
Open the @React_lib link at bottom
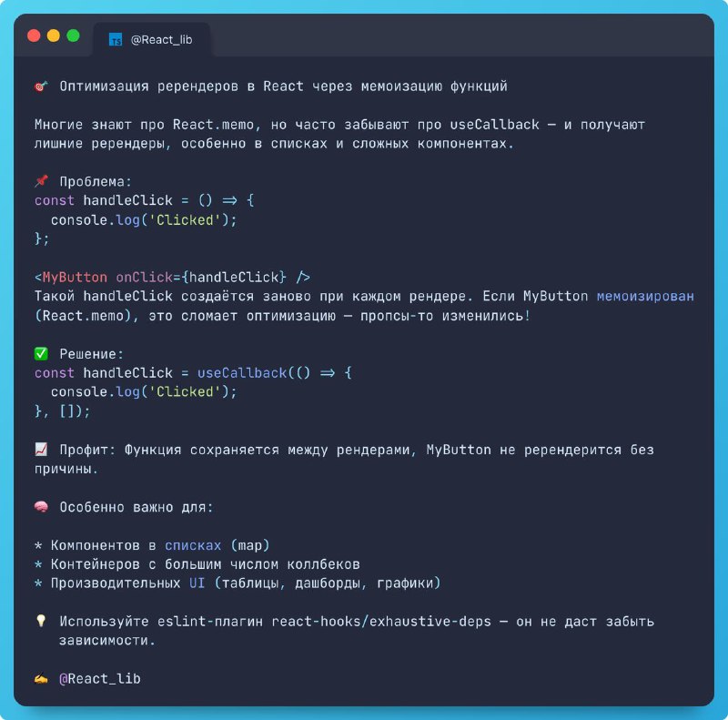coord(100,679)
